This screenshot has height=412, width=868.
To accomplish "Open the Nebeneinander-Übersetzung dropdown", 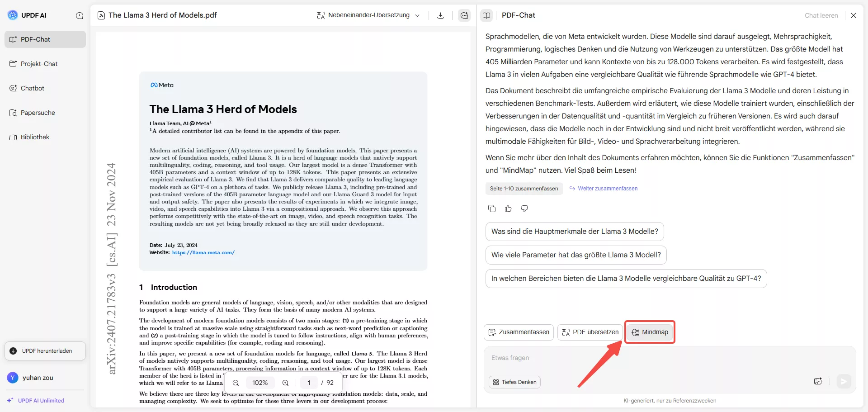I will (368, 15).
